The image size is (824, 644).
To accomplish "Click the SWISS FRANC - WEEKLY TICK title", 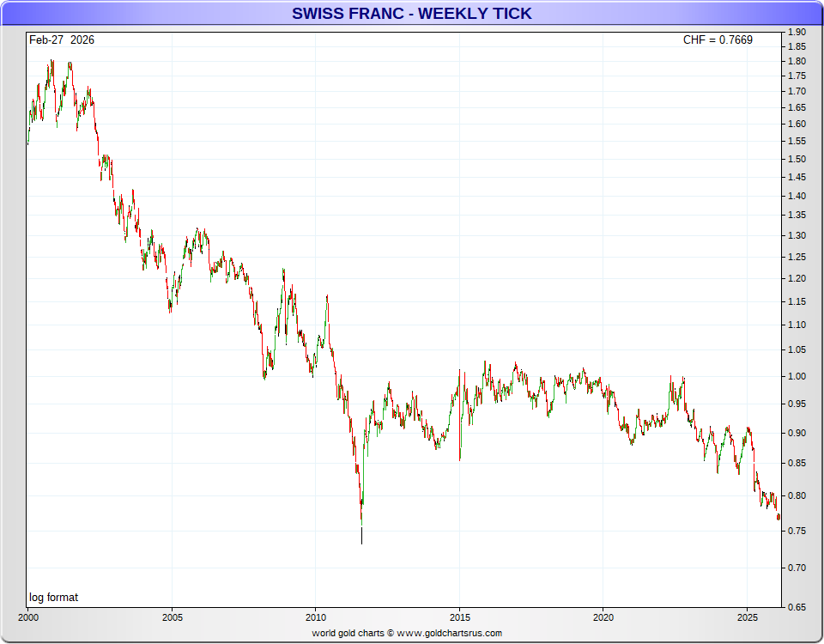I will pyautogui.click(x=411, y=14).
